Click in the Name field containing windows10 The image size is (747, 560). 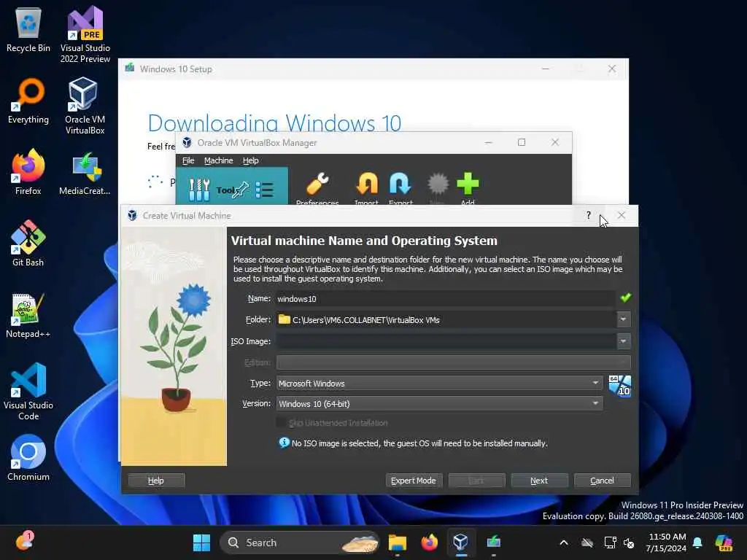(445, 298)
